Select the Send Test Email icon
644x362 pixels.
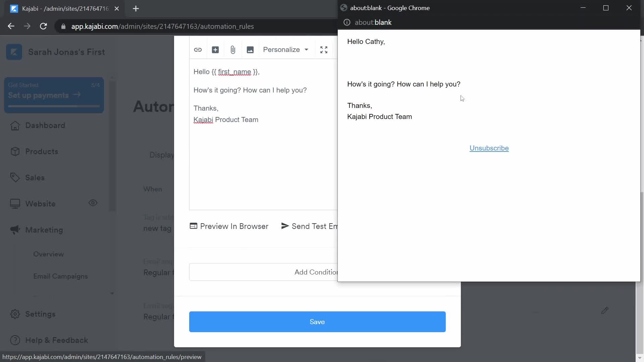(285, 226)
